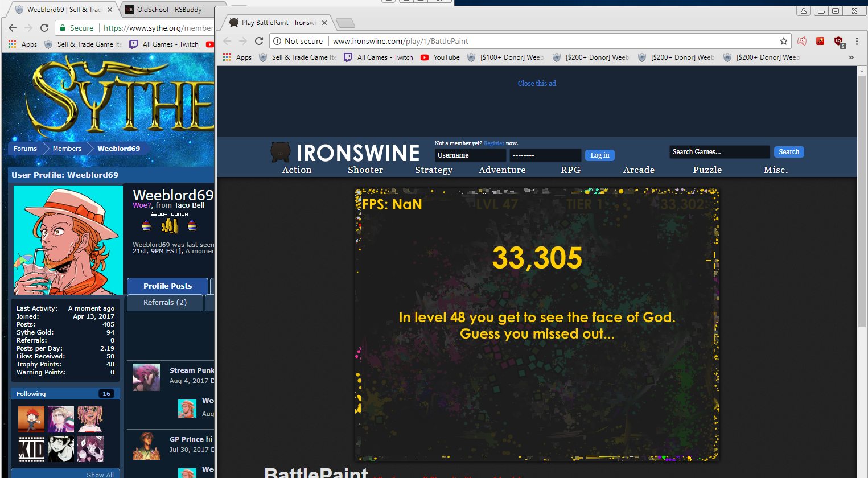Screen dimensions: 868x478
Task: Click the Following heading link
Action: coord(31,394)
